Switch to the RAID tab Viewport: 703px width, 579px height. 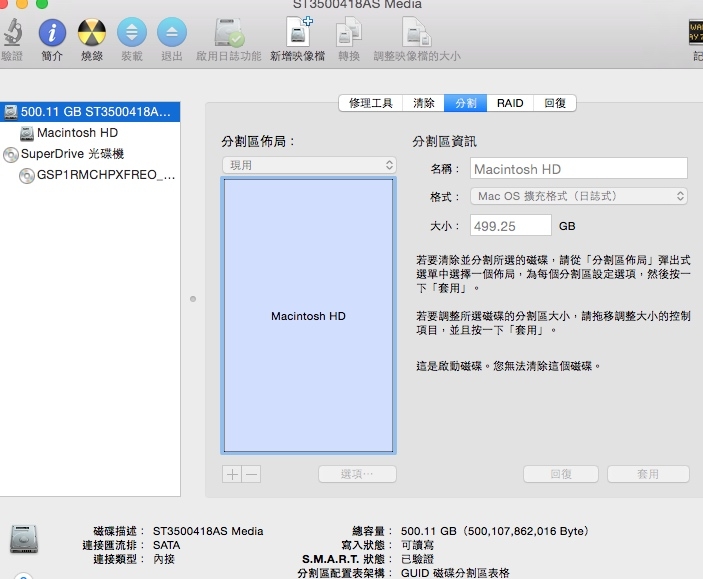[510, 103]
